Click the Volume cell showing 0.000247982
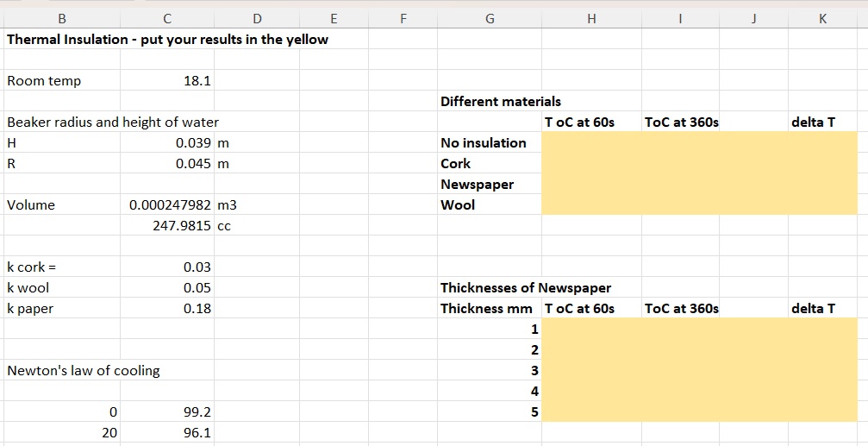Viewport: 868px width, 446px height. [x=167, y=205]
